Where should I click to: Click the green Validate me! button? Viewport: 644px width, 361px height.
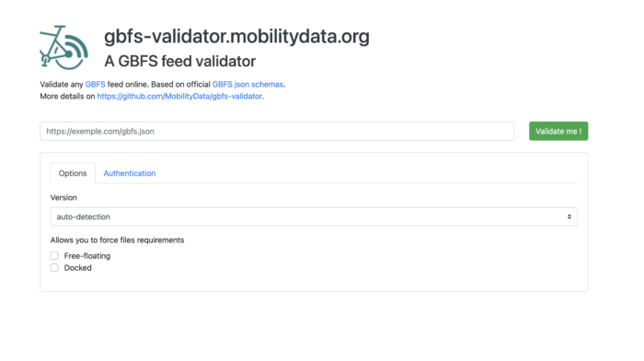tap(558, 131)
